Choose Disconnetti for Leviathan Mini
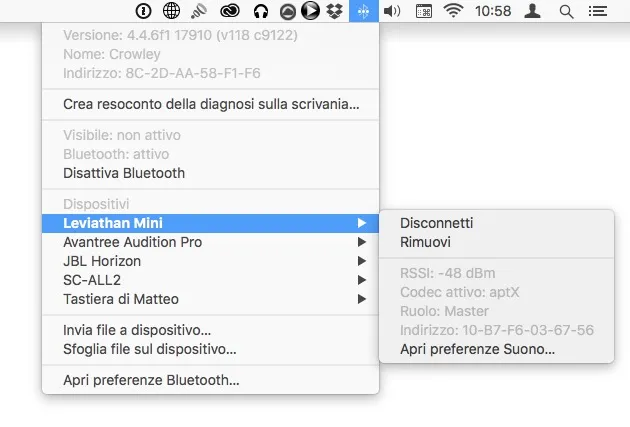The height and width of the screenshot is (427, 630). point(436,223)
